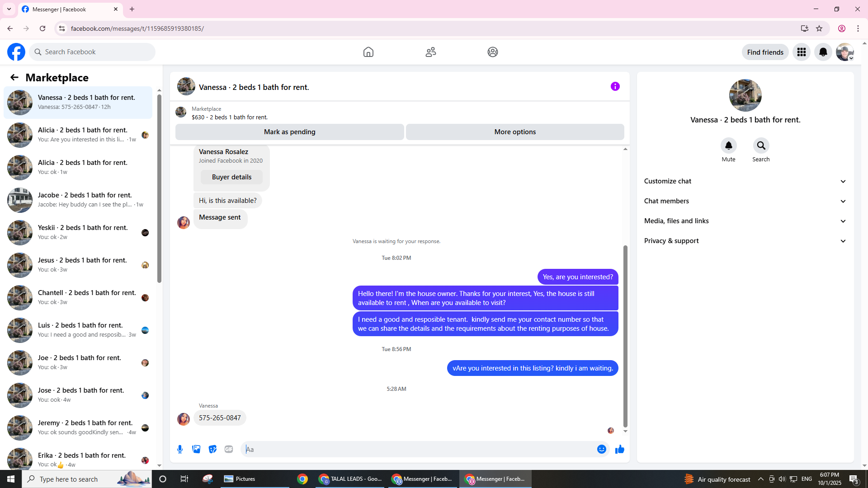Open Yeskii conversation in chat list
Image resolution: width=868 pixels, height=488 pixels.
click(x=78, y=233)
